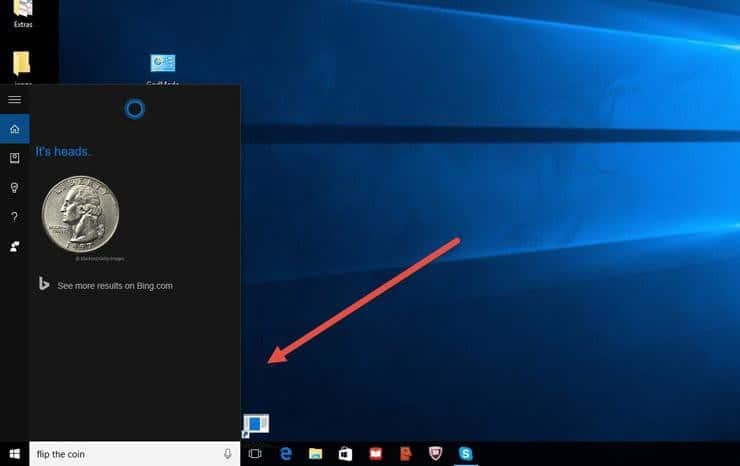Open the Windows Store taskbar icon
740x466 pixels.
tap(345, 454)
